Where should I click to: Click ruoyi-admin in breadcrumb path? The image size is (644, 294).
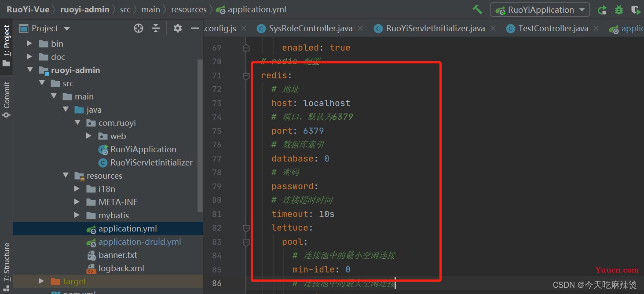(x=84, y=9)
